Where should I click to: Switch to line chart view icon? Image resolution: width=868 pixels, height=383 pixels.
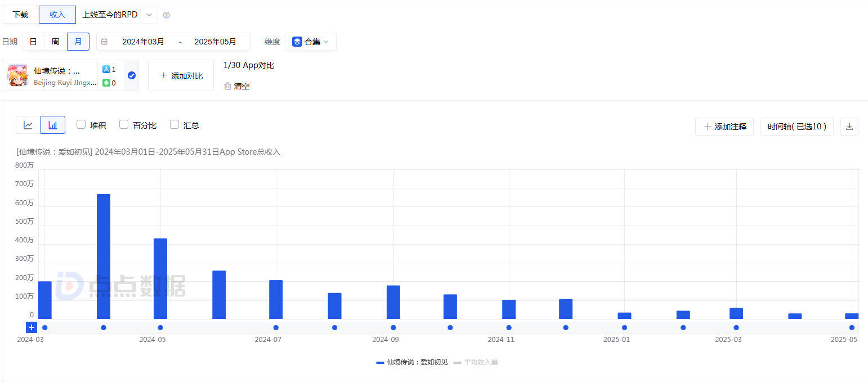(x=28, y=125)
